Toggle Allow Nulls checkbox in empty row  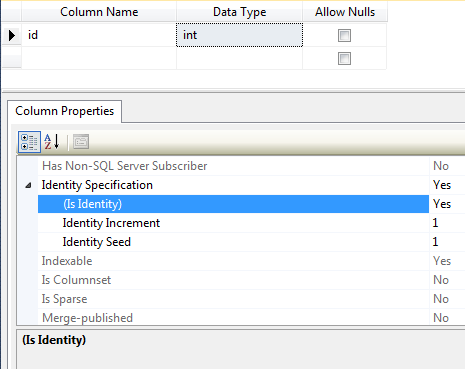[x=344, y=59]
